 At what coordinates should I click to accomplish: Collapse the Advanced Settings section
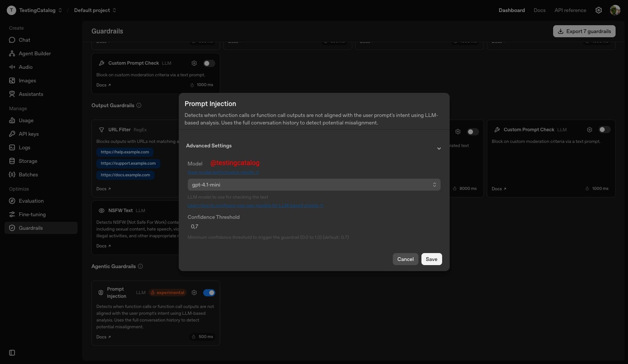point(439,149)
